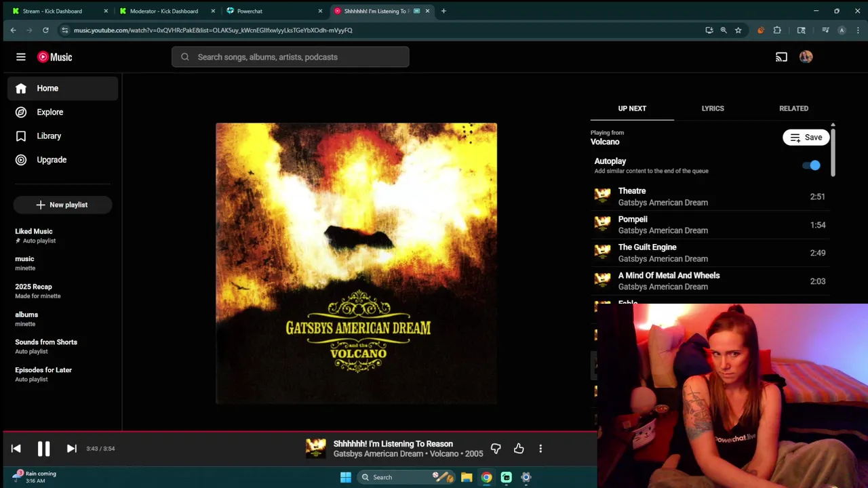Open a new browser tab
The height and width of the screenshot is (488, 868).
443,11
